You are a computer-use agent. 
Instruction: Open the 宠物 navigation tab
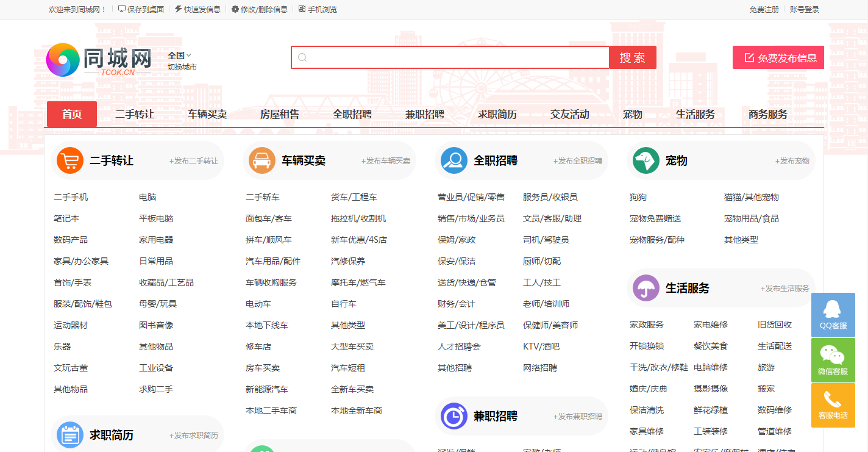pos(633,114)
